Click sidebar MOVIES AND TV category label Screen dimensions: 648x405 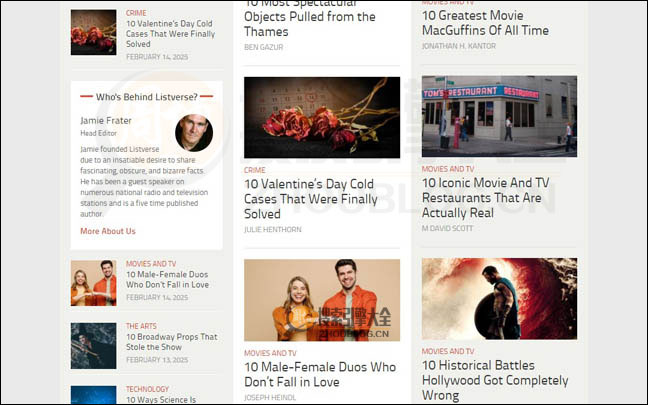click(151, 264)
